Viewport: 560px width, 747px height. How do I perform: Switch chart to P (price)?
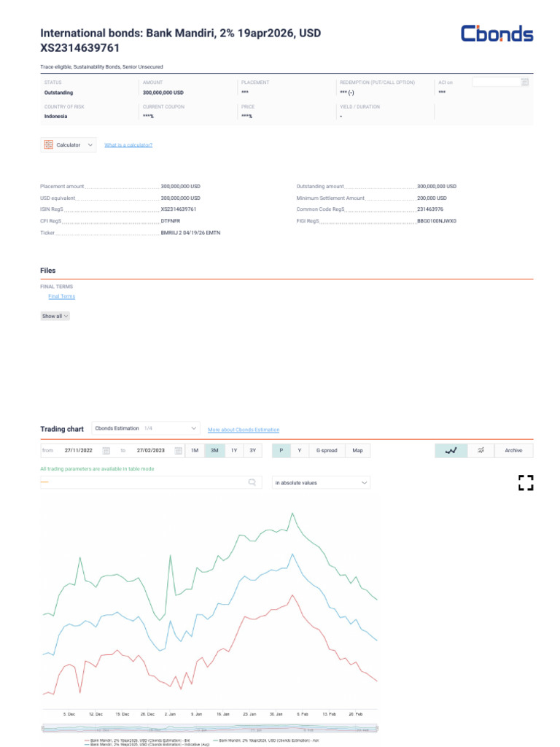pos(281,451)
